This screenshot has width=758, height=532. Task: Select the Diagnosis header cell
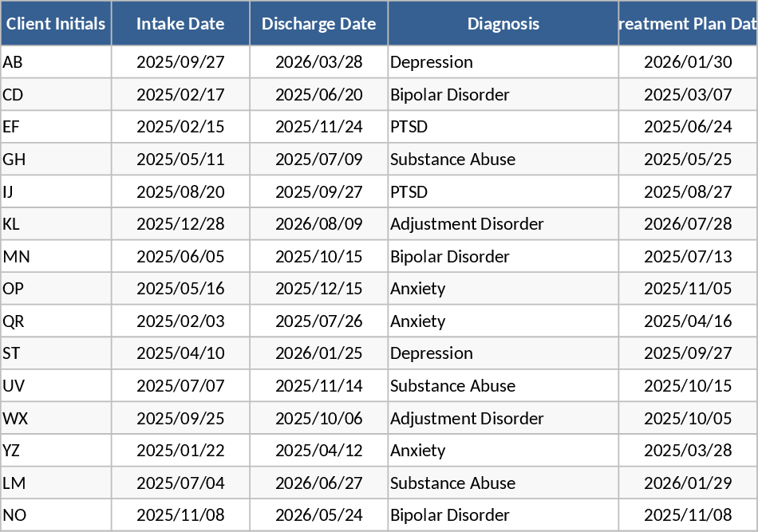503,24
